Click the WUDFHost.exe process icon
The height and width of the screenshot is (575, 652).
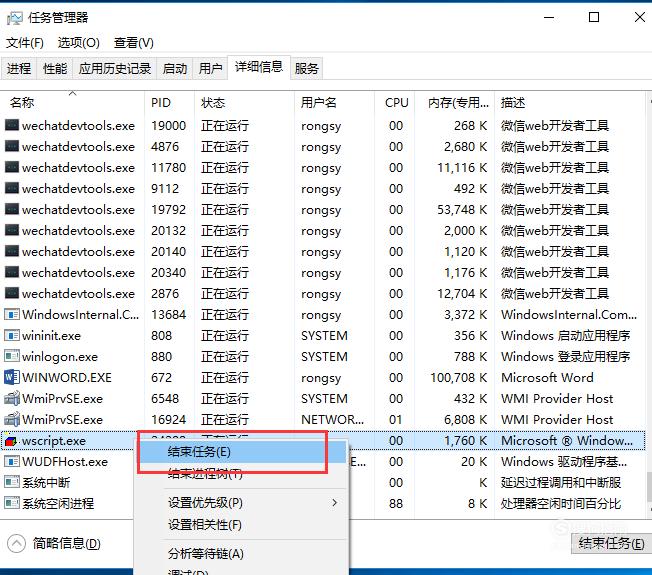click(x=12, y=461)
